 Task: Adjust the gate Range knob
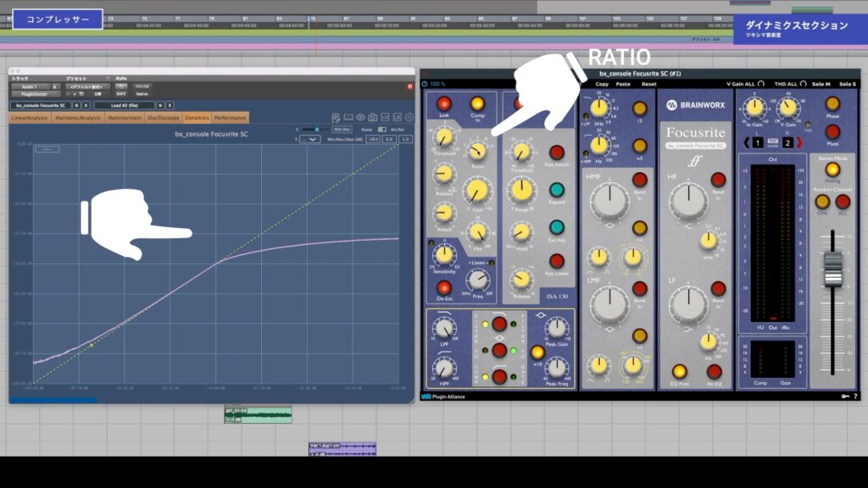(x=521, y=191)
